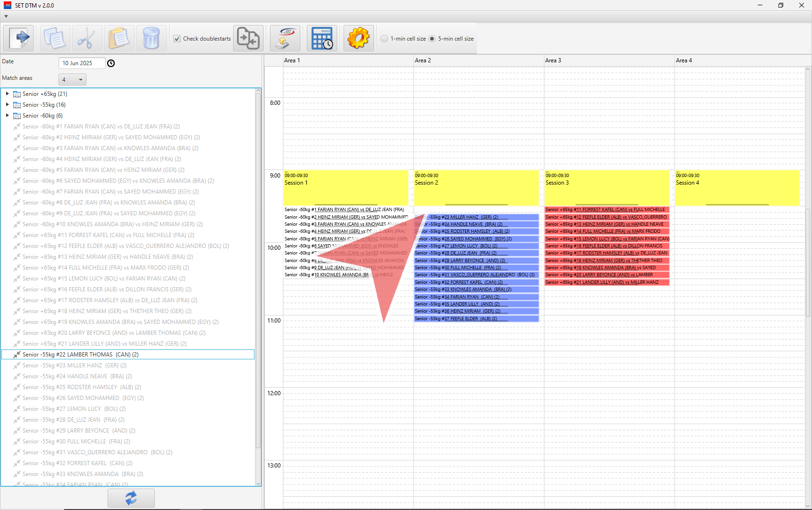Open settings with the orange gear icon
This screenshot has width=812, height=510.
pos(358,38)
